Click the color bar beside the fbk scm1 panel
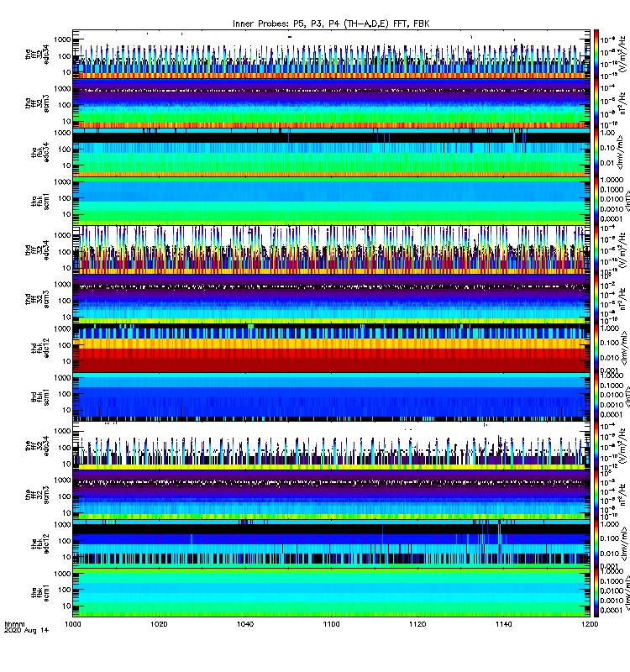 (596, 592)
